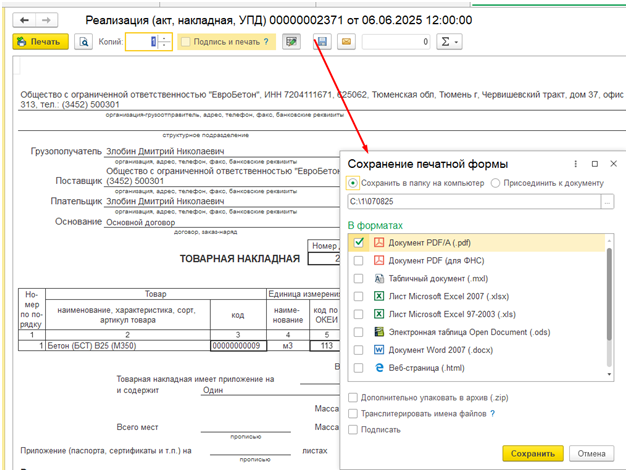Click the folder path field C:\1\070825
628x472 pixels.
[x=474, y=202]
